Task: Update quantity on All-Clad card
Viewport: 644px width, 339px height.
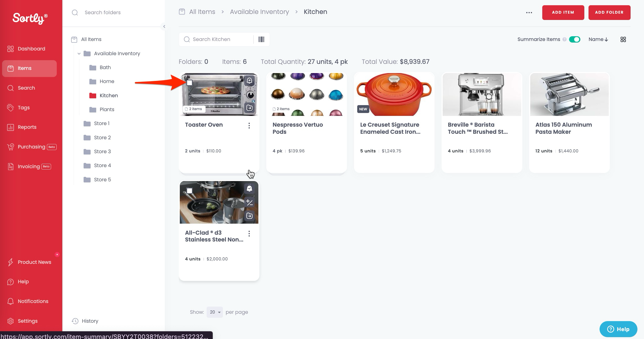Action: (249, 202)
